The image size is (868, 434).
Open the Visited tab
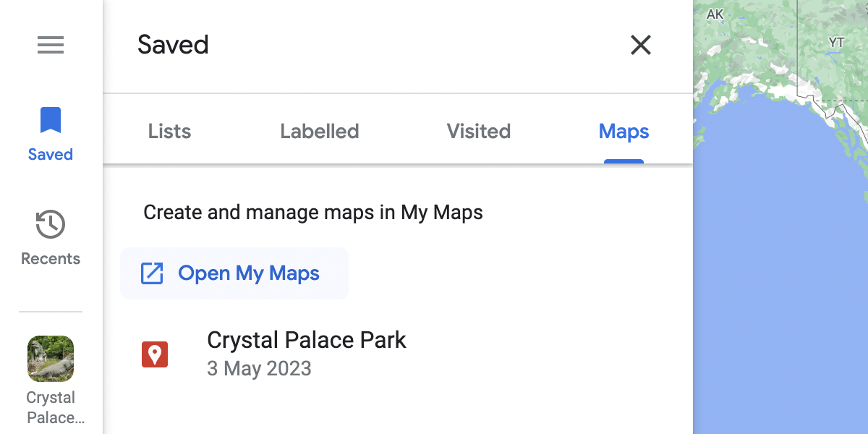[478, 131]
